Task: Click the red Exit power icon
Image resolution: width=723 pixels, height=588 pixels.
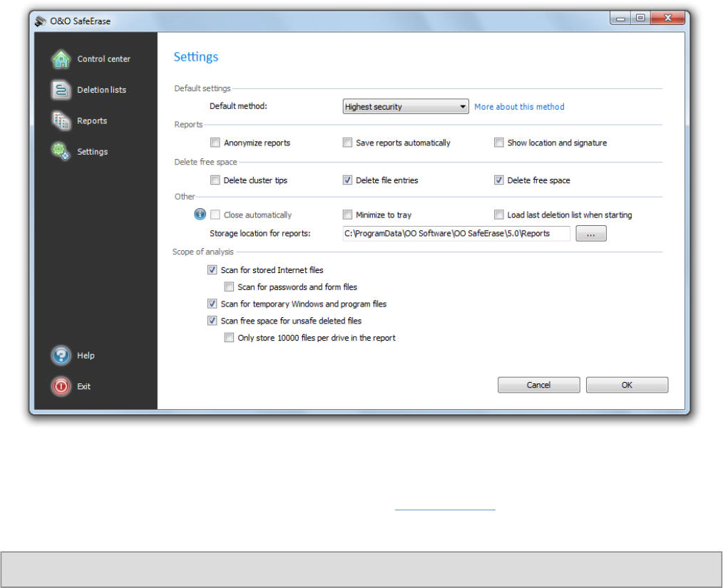Action: (61, 386)
